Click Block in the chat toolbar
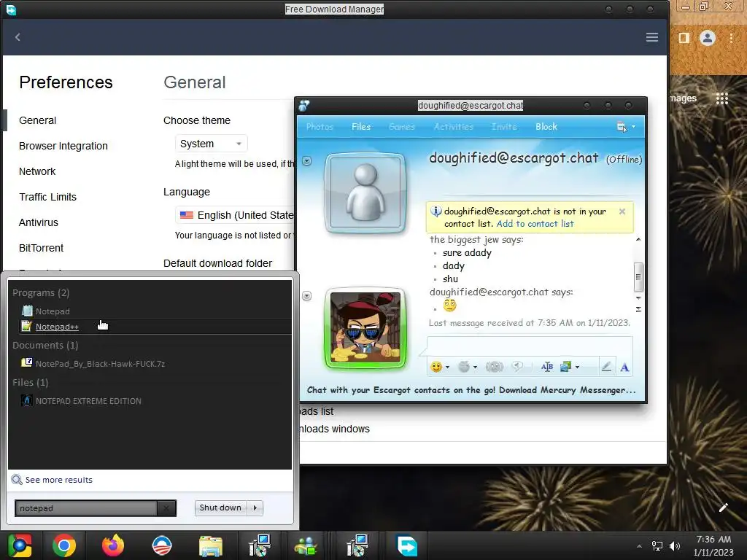 (546, 127)
